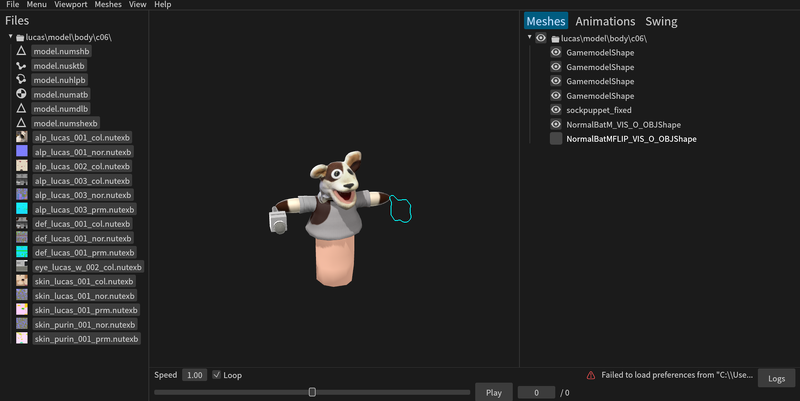This screenshot has height=401, width=800.
Task: Collapse the Meshes panel c06 folder
Action: [x=530, y=37]
